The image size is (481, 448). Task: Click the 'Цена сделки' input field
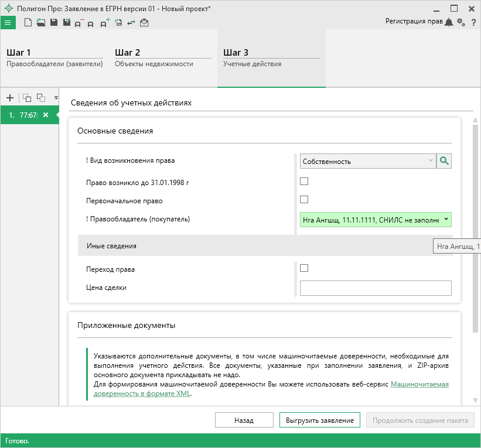pos(375,288)
